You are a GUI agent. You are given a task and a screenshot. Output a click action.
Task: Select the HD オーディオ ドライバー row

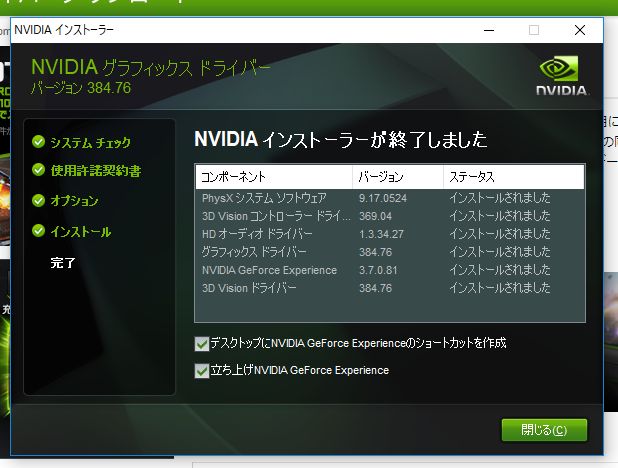tap(390, 234)
